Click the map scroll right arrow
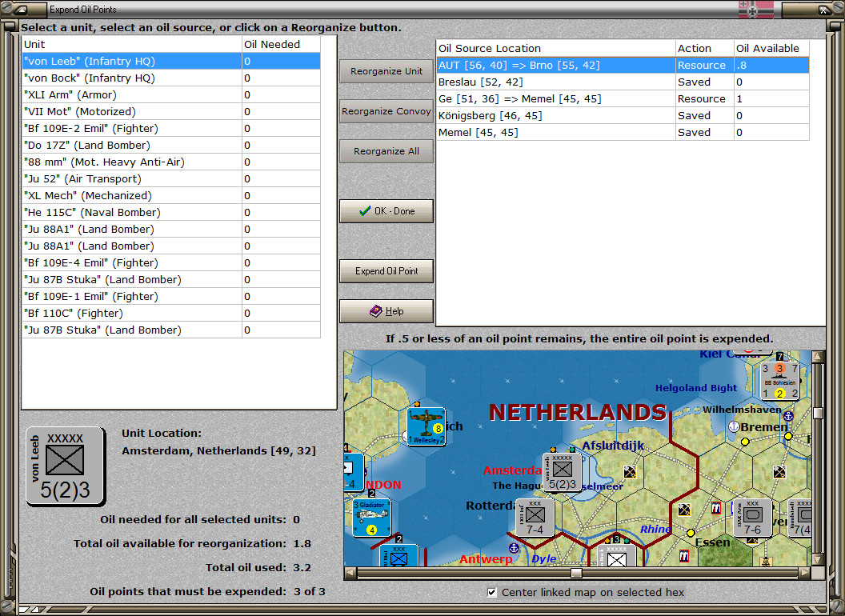 (805, 572)
